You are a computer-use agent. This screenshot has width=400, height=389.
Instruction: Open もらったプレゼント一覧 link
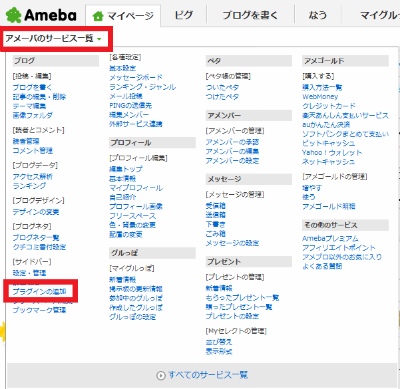(242, 298)
